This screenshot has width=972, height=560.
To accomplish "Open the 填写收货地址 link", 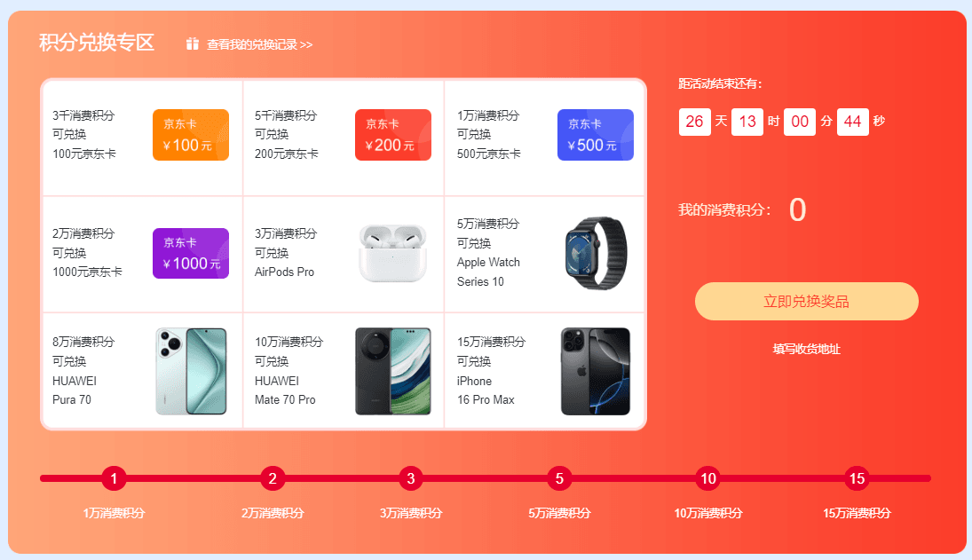I will point(807,349).
